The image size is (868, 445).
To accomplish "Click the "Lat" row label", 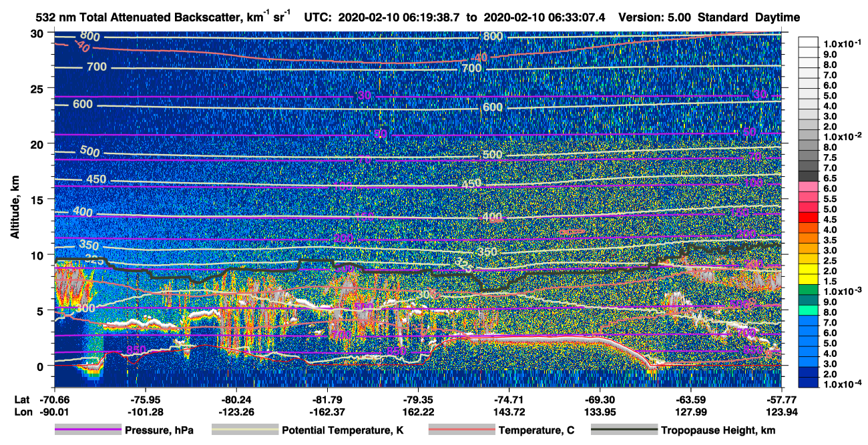I will pyautogui.click(x=22, y=401).
